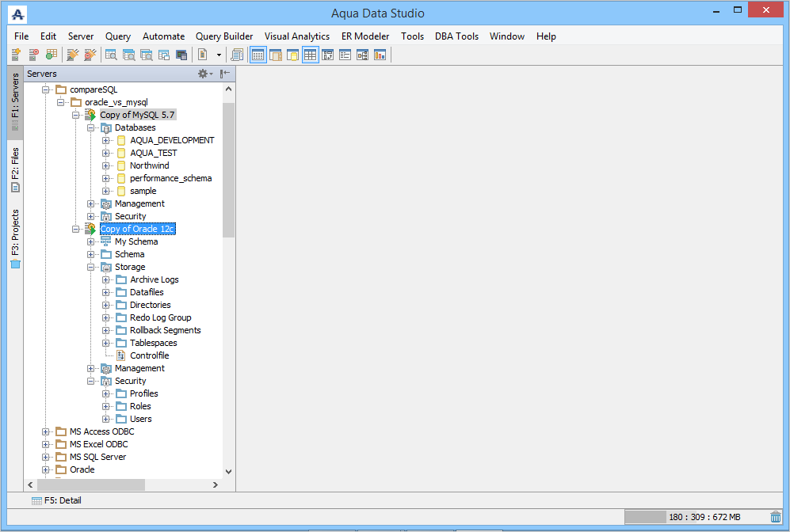Click the stacked windows toolbar icon
Viewport: 790px width, 532px height.
164,55
